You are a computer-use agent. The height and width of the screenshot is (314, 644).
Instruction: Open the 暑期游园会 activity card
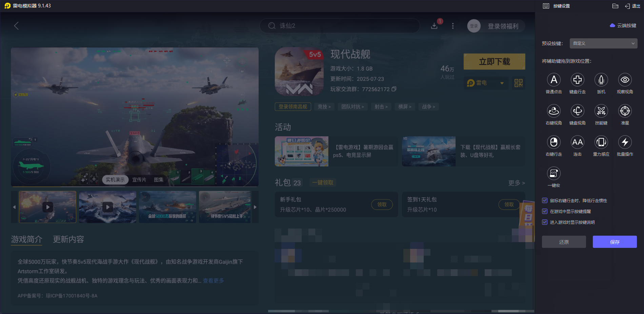pos(336,151)
